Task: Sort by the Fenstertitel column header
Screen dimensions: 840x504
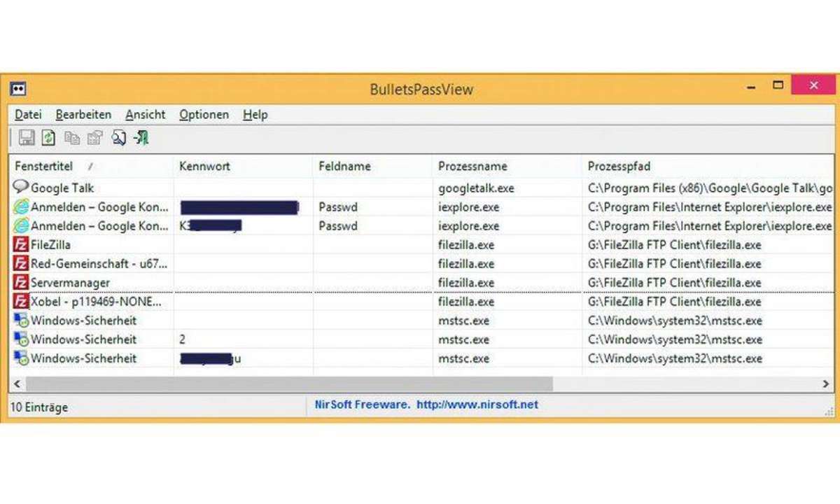Action: point(92,167)
